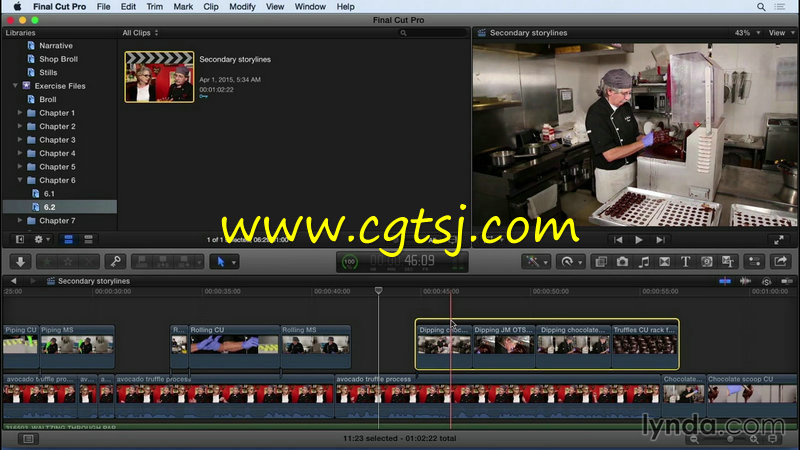The width and height of the screenshot is (800, 450).
Task: Open Notification Center in the menu bar
Action: (780, 7)
